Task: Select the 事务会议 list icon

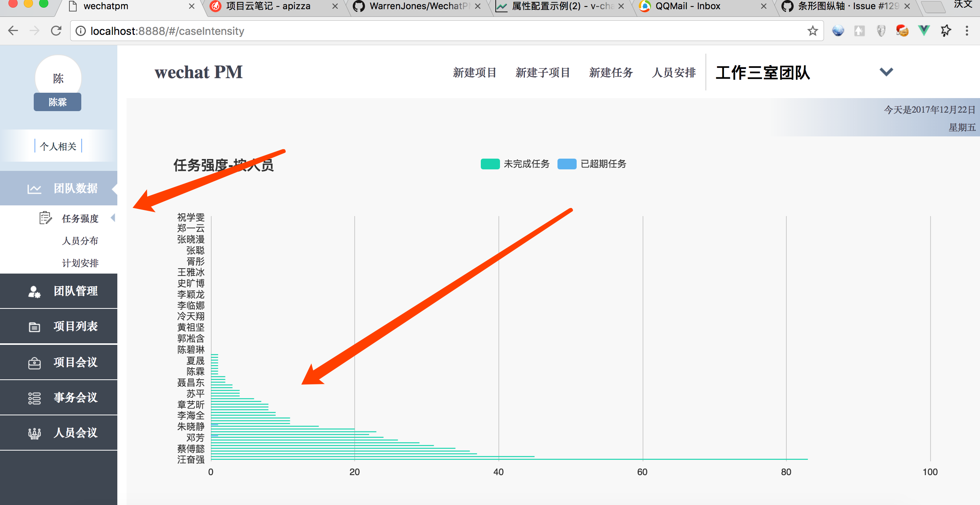Action: [x=34, y=398]
